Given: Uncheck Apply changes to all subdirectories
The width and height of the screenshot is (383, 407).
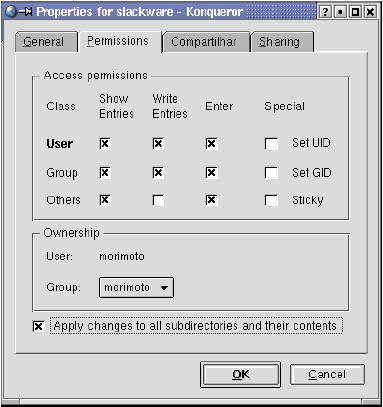Looking at the screenshot, I should point(38,326).
